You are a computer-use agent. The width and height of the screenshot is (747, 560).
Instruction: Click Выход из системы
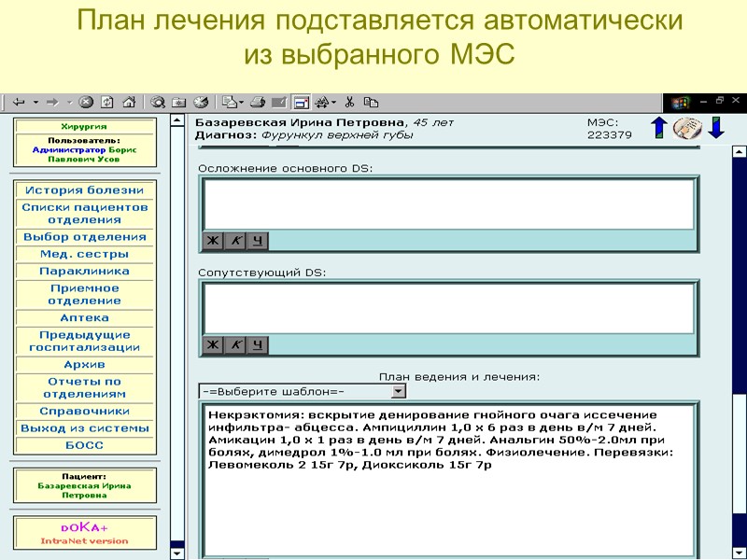click(84, 428)
